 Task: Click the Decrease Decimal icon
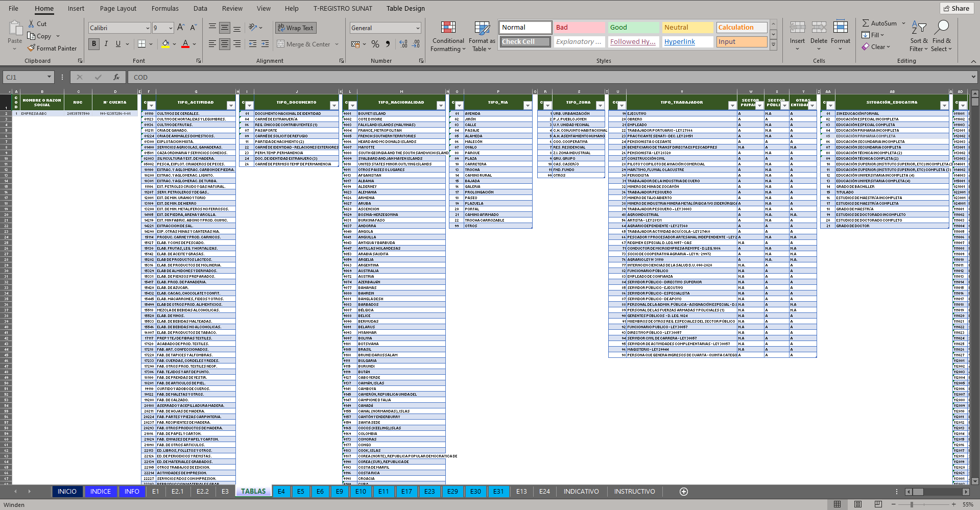coord(416,44)
